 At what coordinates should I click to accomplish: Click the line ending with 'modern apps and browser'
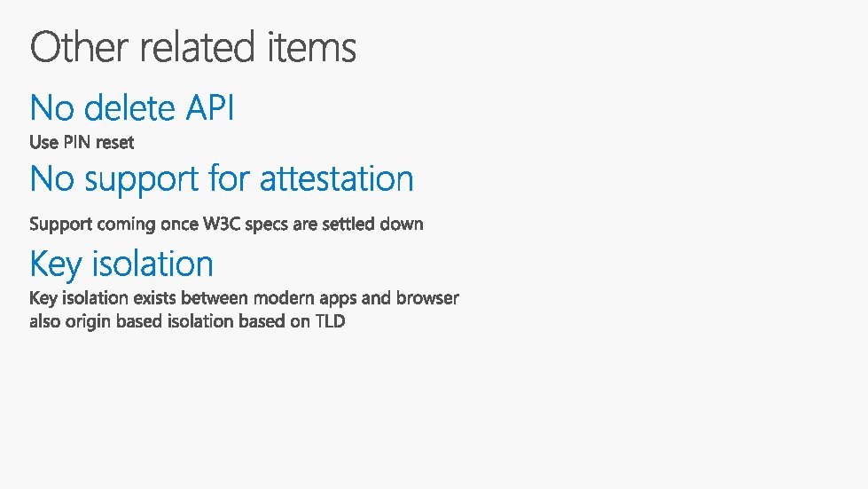click(244, 297)
